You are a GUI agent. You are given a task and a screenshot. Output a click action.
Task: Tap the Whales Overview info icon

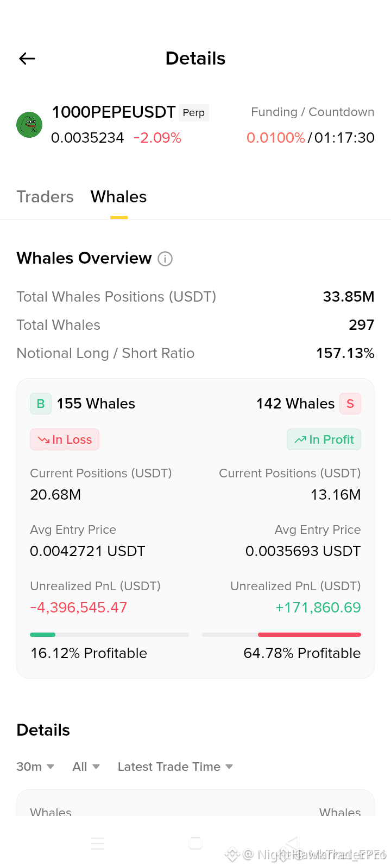165,259
